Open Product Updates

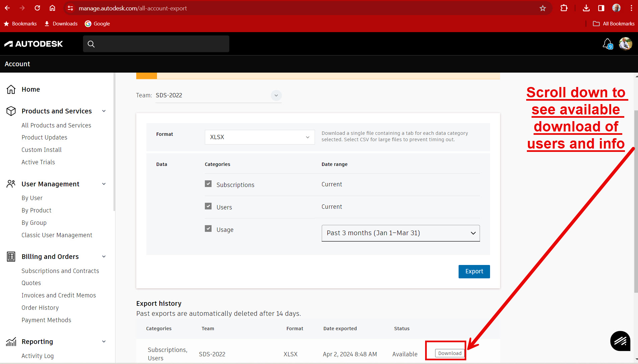pos(44,138)
